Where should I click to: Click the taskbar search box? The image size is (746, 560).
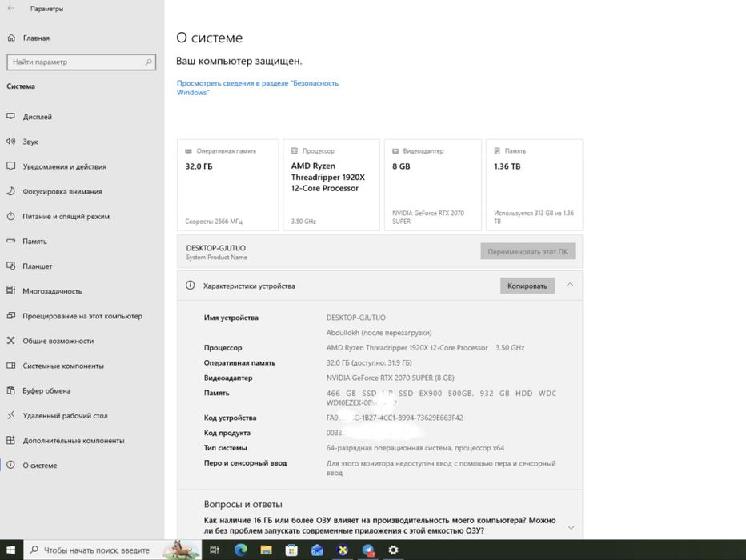pos(112,550)
